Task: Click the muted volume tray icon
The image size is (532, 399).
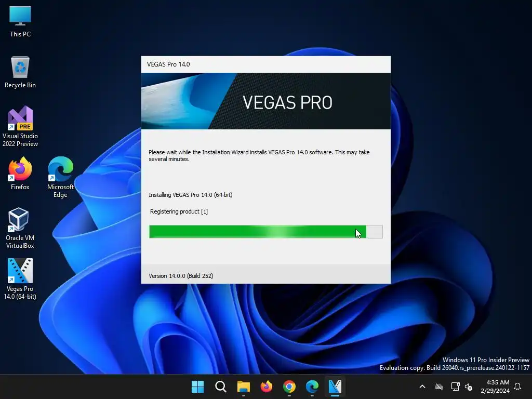Action: click(x=469, y=387)
